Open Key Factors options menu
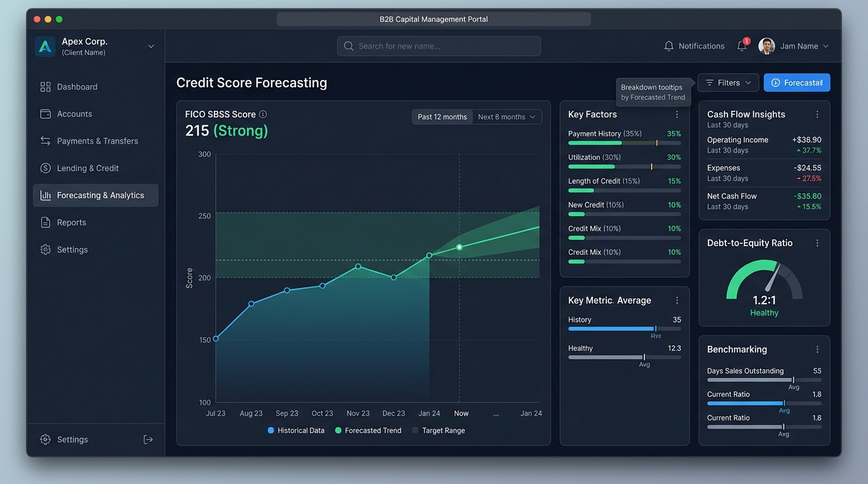 click(x=677, y=115)
